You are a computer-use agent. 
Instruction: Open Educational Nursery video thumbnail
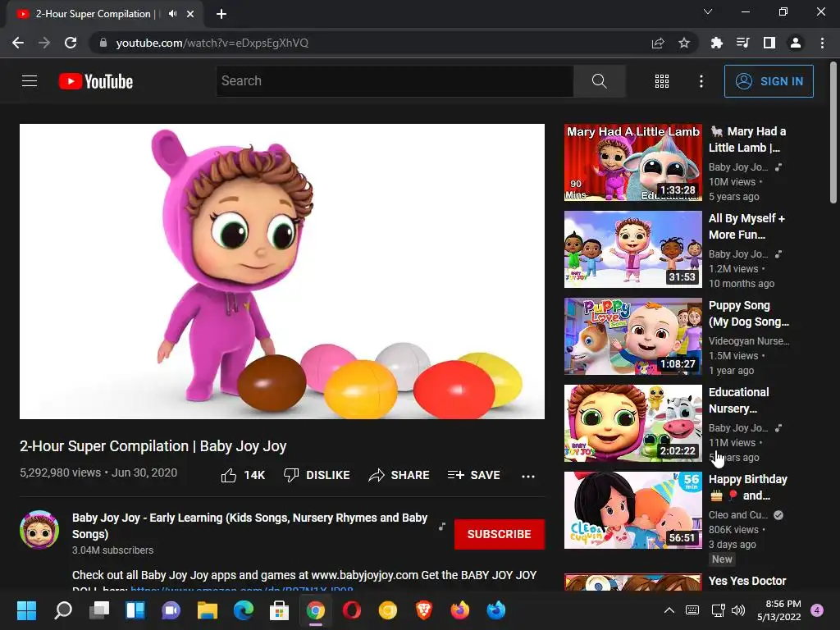coord(632,422)
